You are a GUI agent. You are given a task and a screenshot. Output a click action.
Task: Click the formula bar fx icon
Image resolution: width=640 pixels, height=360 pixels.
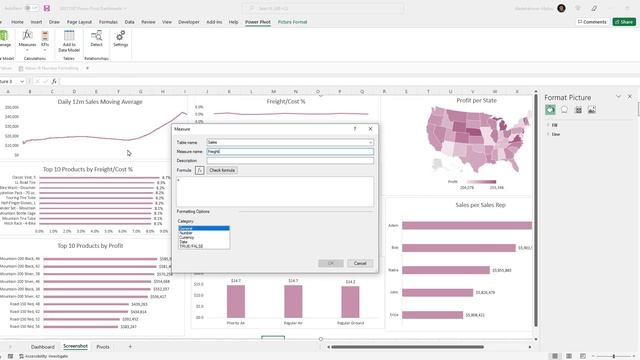point(54,82)
